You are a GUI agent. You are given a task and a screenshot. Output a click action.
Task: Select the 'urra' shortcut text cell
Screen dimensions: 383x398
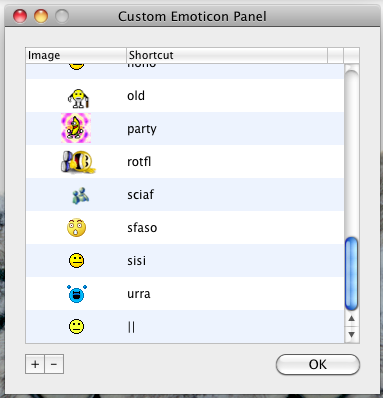(x=139, y=294)
